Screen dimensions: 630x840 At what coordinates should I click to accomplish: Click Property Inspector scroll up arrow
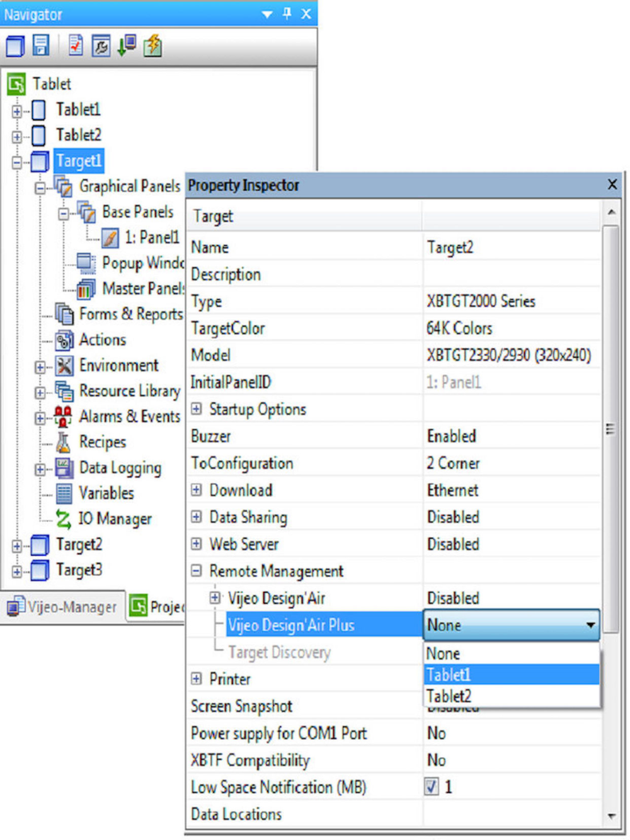click(x=611, y=212)
